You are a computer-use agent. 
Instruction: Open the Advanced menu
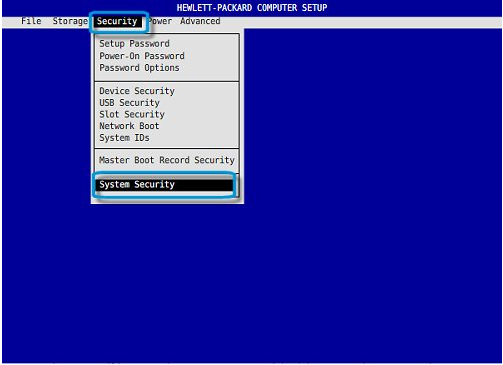[200, 21]
